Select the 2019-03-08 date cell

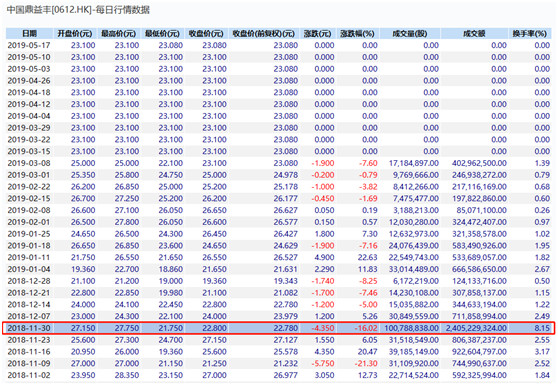tap(29, 163)
